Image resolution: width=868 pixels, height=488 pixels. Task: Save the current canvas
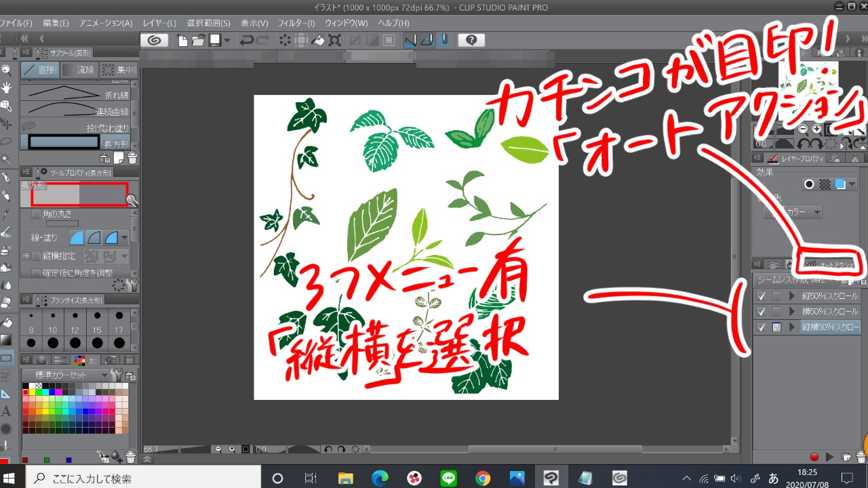coord(215,41)
